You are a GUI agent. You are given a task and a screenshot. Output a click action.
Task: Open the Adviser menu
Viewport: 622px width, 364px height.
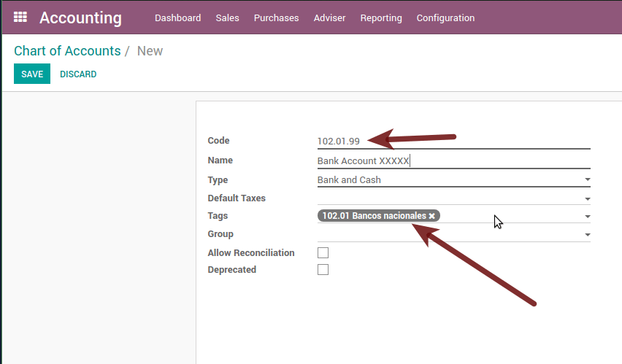point(329,18)
